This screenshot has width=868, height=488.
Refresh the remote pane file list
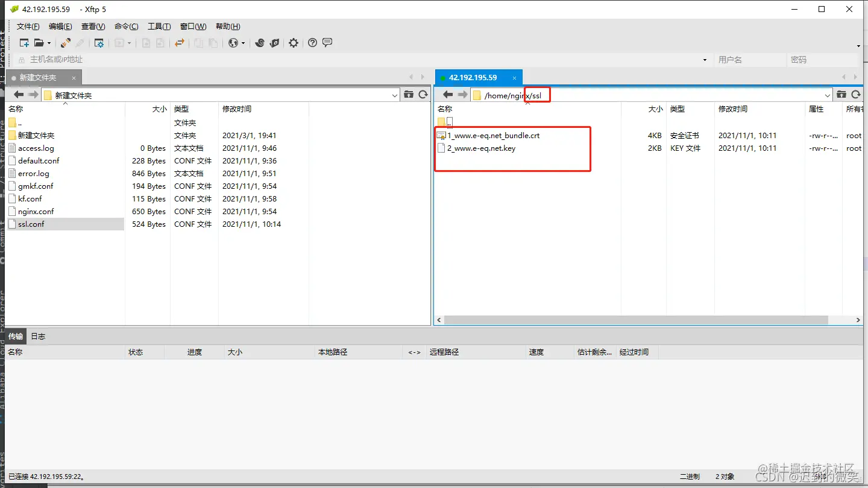[856, 95]
